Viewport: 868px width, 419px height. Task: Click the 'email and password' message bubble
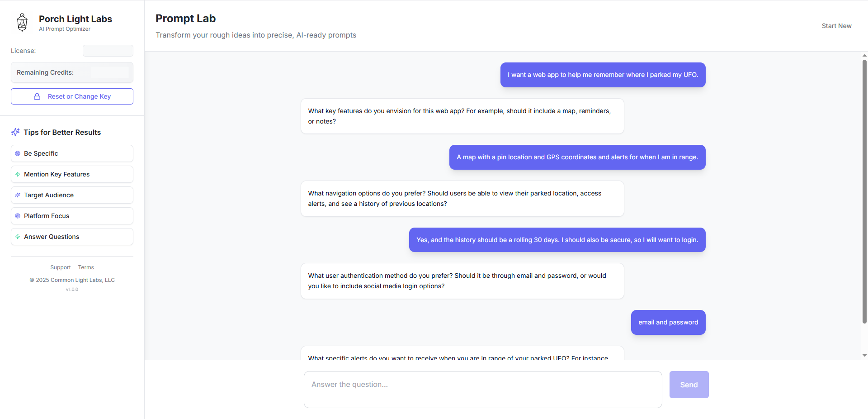(x=668, y=322)
